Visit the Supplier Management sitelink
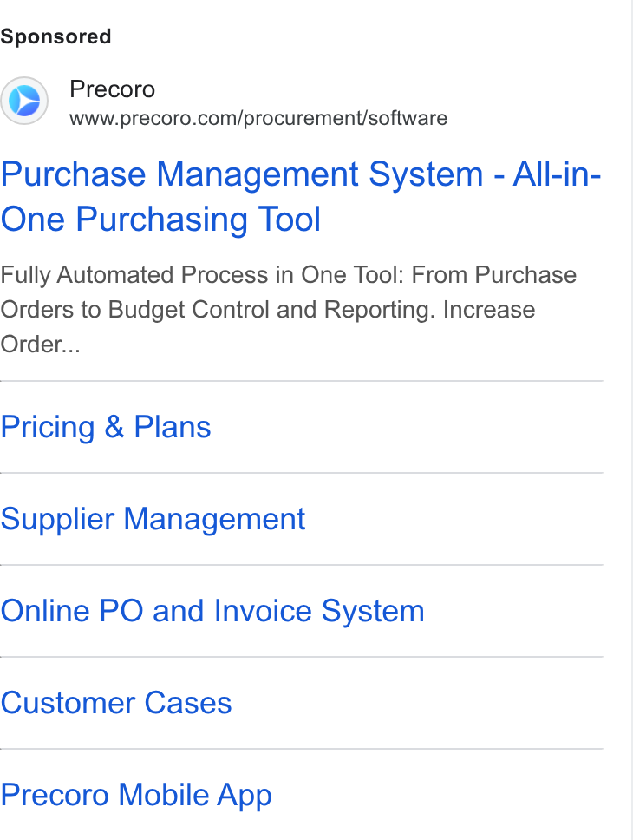The image size is (633, 840). (x=153, y=519)
